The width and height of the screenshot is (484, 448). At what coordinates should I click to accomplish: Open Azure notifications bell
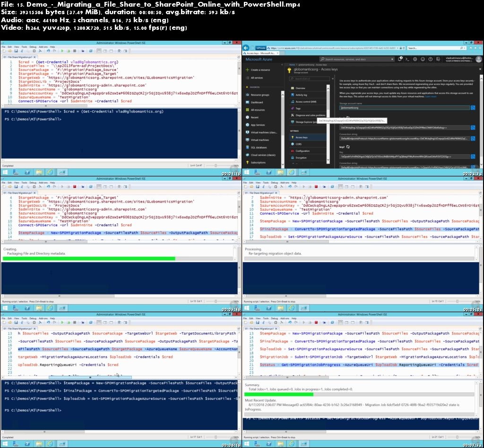(400, 59)
